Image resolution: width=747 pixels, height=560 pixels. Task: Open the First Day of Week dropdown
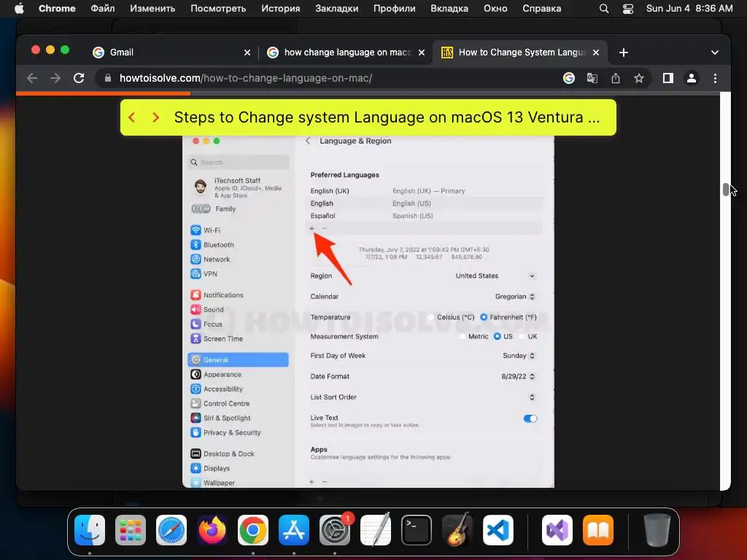click(x=519, y=356)
